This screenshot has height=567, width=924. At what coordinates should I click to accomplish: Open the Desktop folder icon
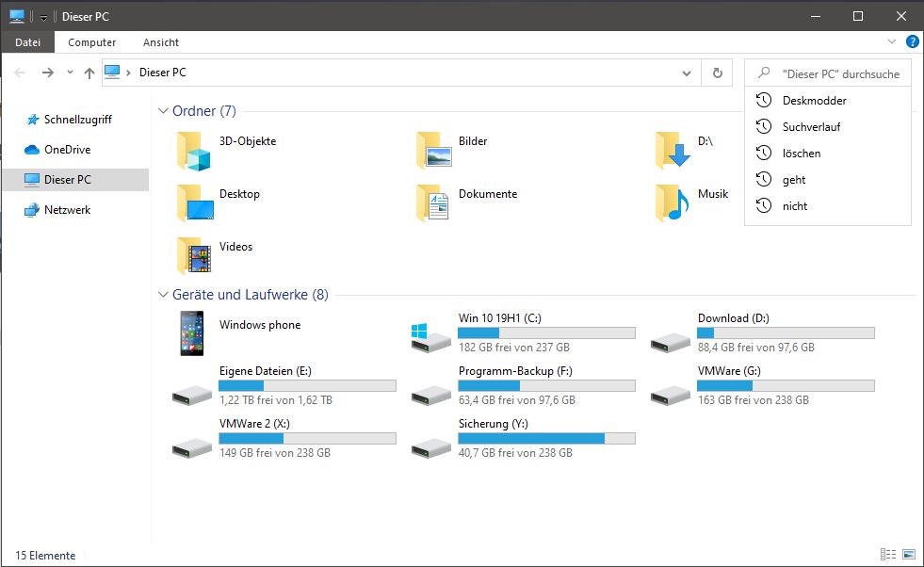[195, 202]
